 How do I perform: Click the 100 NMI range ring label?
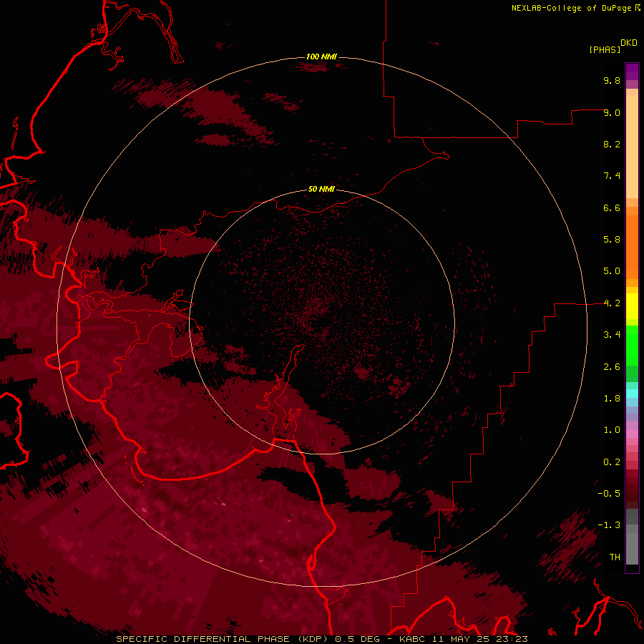[x=321, y=57]
